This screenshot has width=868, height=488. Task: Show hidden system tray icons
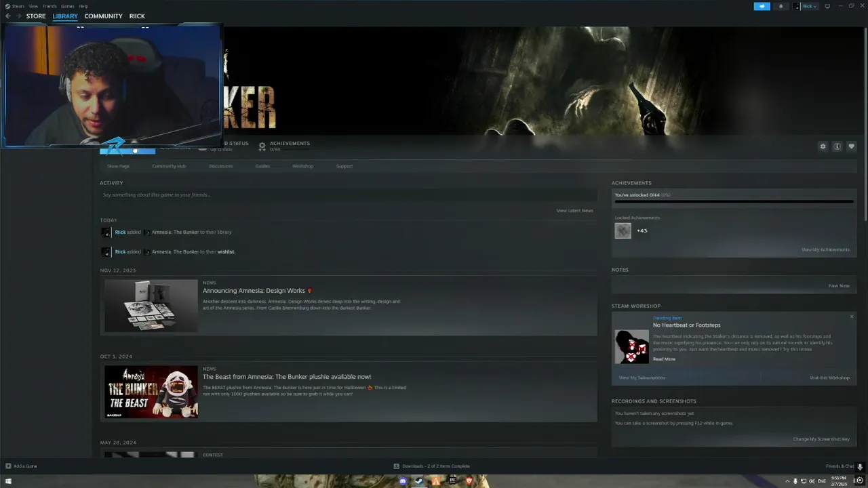pyautogui.click(x=788, y=481)
